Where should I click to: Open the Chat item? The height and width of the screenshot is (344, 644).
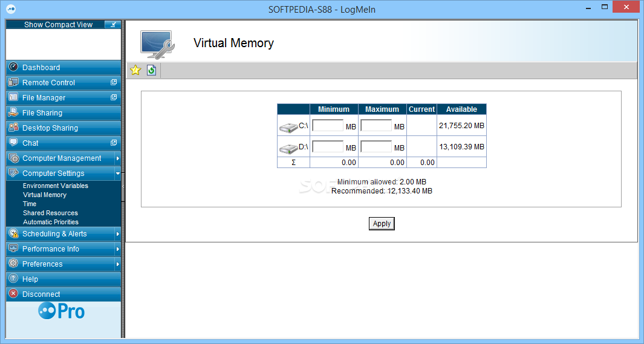[63, 143]
